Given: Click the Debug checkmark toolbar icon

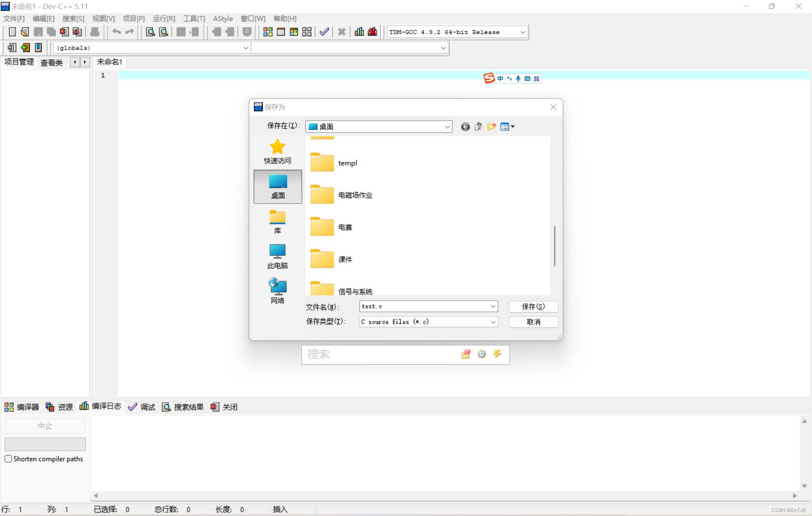Looking at the screenshot, I should [x=324, y=32].
